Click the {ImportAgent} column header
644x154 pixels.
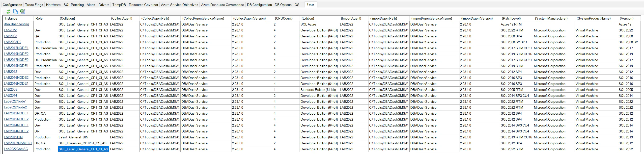coord(354,19)
